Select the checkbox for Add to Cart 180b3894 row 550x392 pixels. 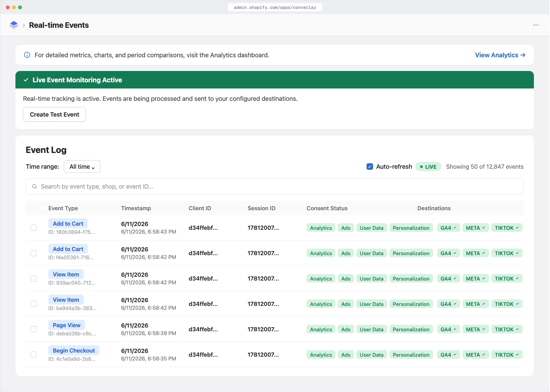[x=34, y=228]
